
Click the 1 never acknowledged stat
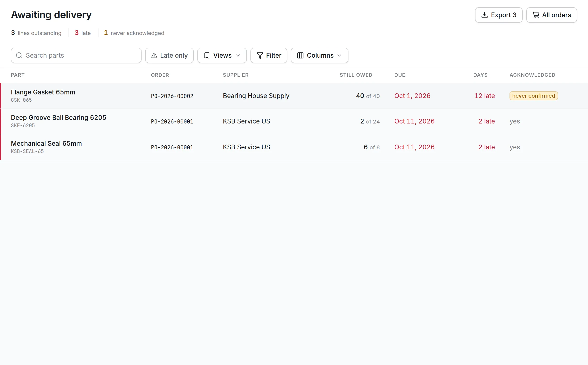(134, 33)
